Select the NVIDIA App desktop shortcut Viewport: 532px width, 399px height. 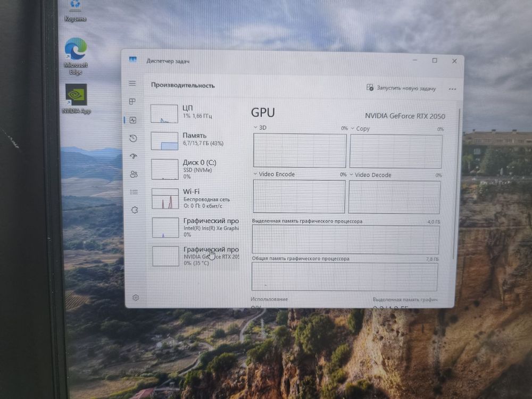[76, 99]
